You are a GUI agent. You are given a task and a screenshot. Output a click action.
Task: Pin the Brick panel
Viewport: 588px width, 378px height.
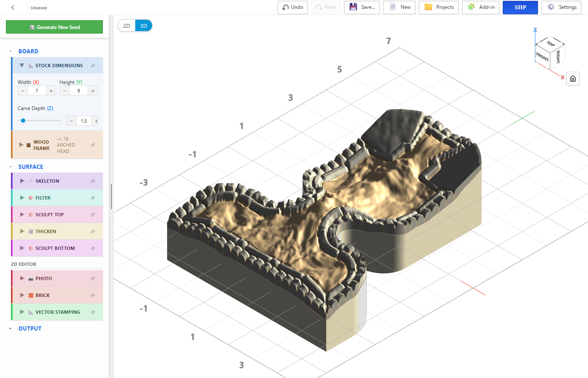click(93, 295)
